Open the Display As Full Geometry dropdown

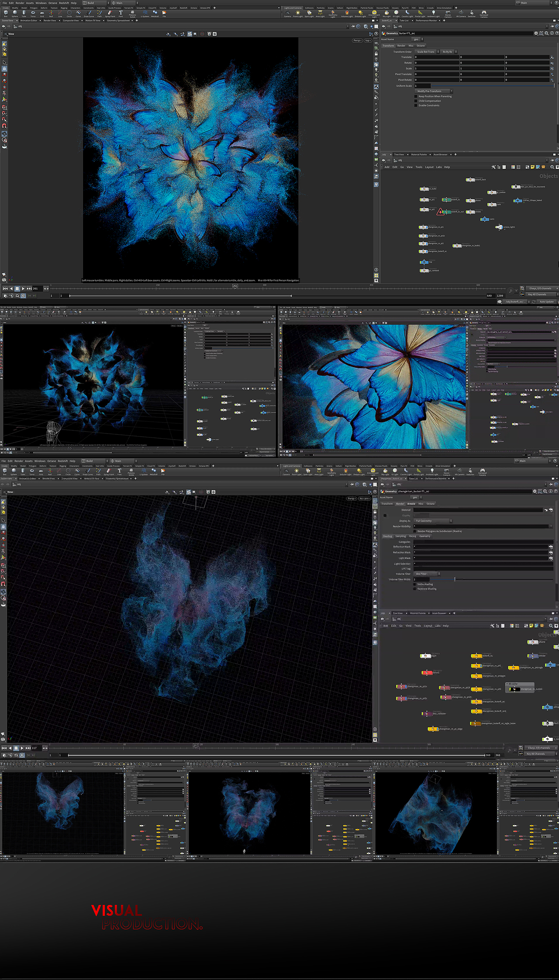click(x=432, y=521)
